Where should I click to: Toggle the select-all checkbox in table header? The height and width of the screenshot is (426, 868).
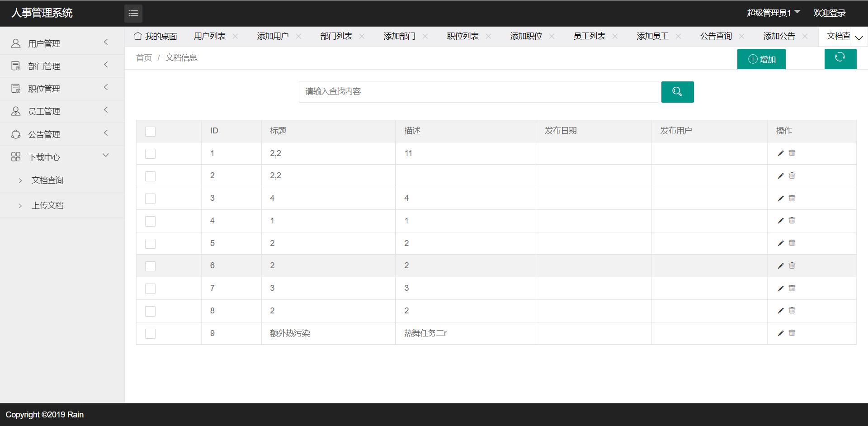(150, 131)
